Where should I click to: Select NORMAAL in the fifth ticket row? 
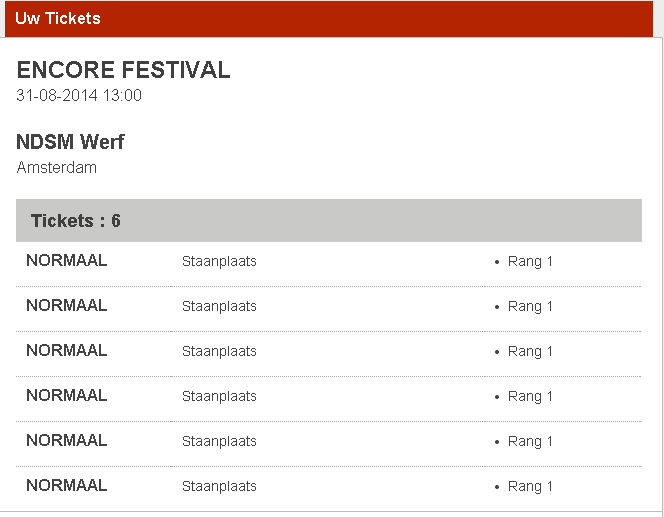click(x=66, y=441)
